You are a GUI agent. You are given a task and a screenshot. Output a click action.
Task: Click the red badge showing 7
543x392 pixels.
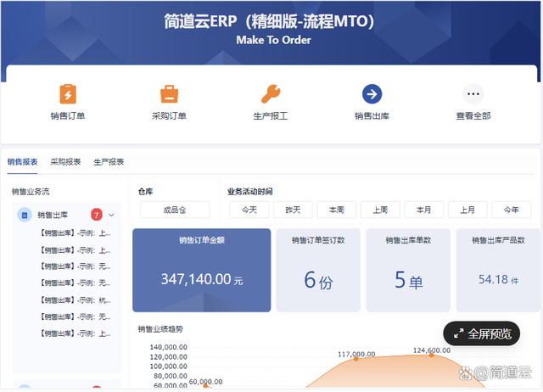click(97, 215)
